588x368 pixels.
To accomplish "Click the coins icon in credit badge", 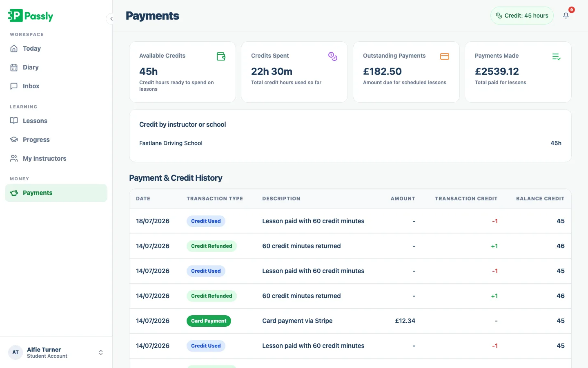I will (x=499, y=16).
